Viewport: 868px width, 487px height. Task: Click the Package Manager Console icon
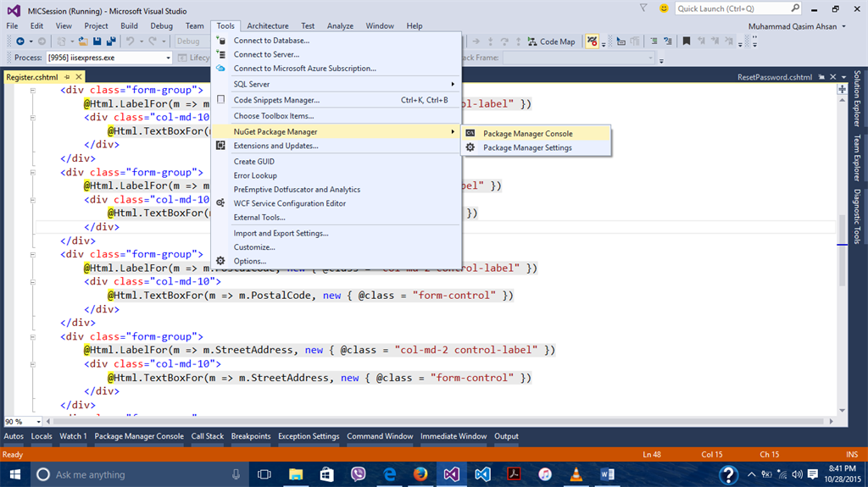pos(470,134)
